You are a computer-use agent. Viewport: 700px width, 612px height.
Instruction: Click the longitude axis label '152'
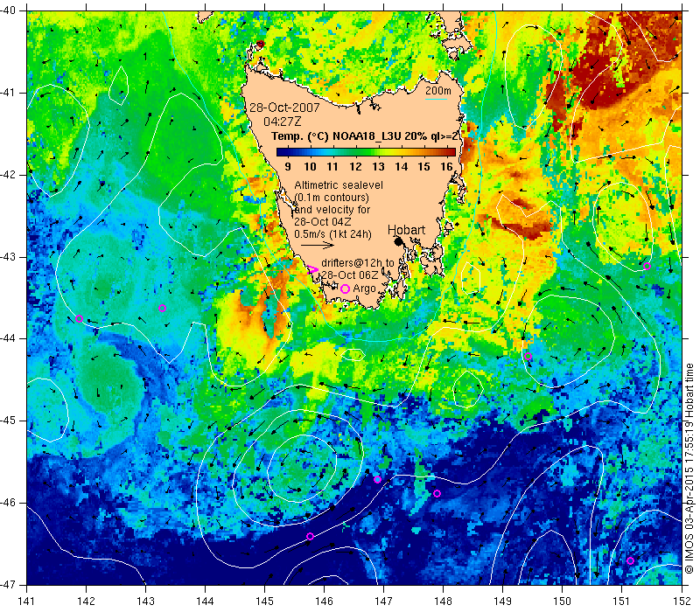coord(682,601)
